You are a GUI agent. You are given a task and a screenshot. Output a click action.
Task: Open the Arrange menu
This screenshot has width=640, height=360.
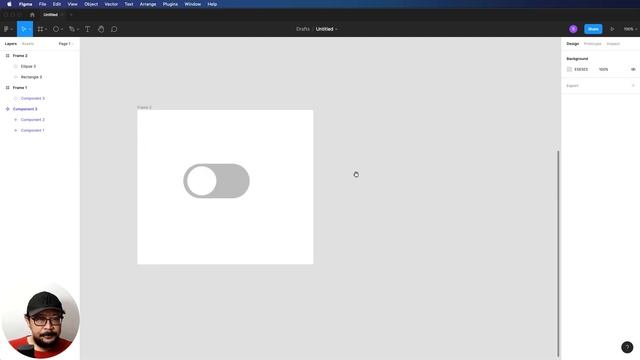click(x=148, y=4)
